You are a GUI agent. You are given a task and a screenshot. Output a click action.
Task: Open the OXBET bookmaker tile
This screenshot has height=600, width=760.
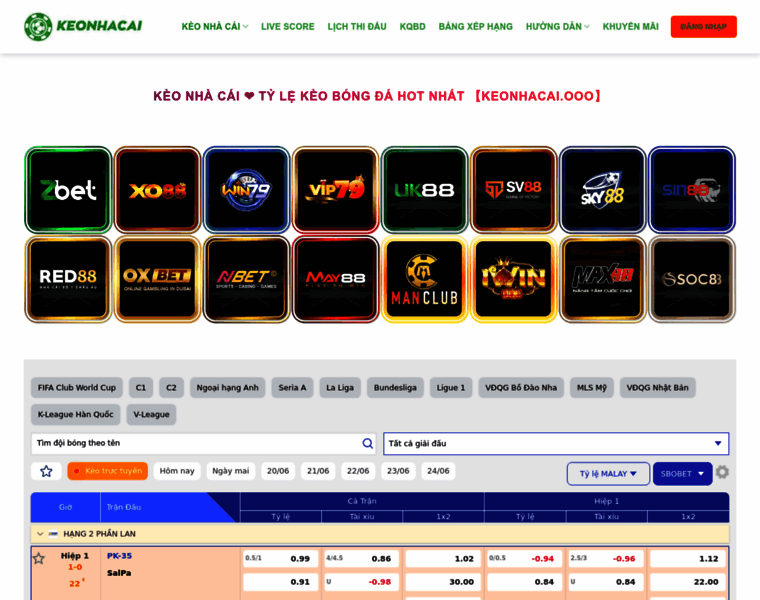(x=157, y=279)
